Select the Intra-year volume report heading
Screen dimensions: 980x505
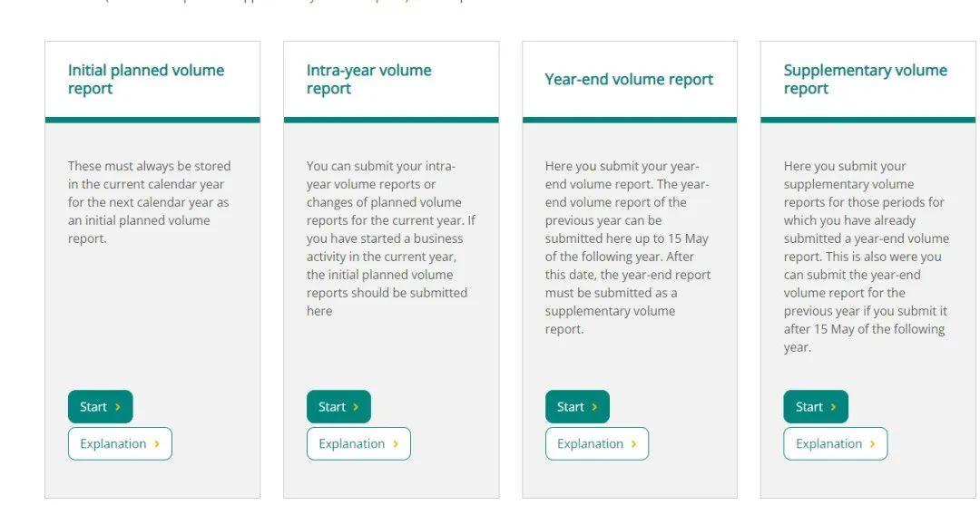(x=368, y=80)
